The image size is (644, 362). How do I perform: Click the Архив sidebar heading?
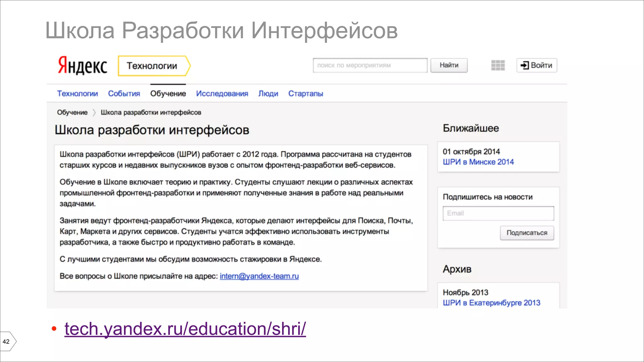tap(457, 269)
